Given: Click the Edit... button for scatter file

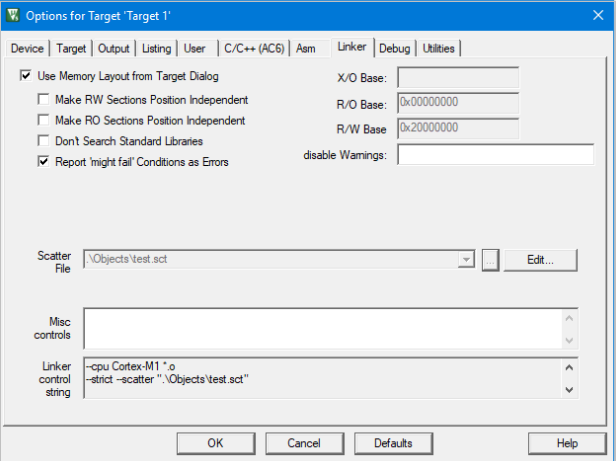Looking at the screenshot, I should (x=540, y=260).
